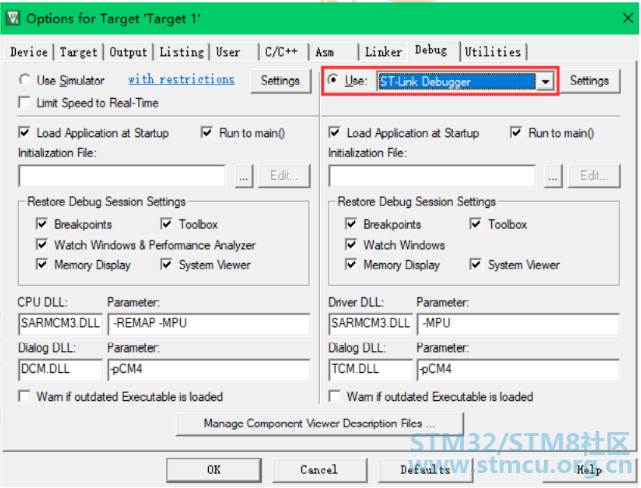Toggle simulator Warn if outdated Executable
This screenshot has height=488, width=641.
(25, 396)
